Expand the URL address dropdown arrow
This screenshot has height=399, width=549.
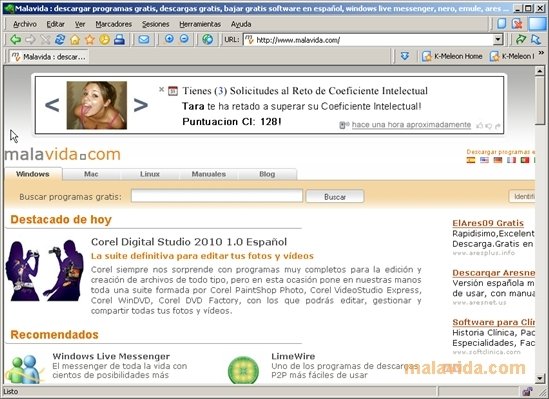[498, 40]
